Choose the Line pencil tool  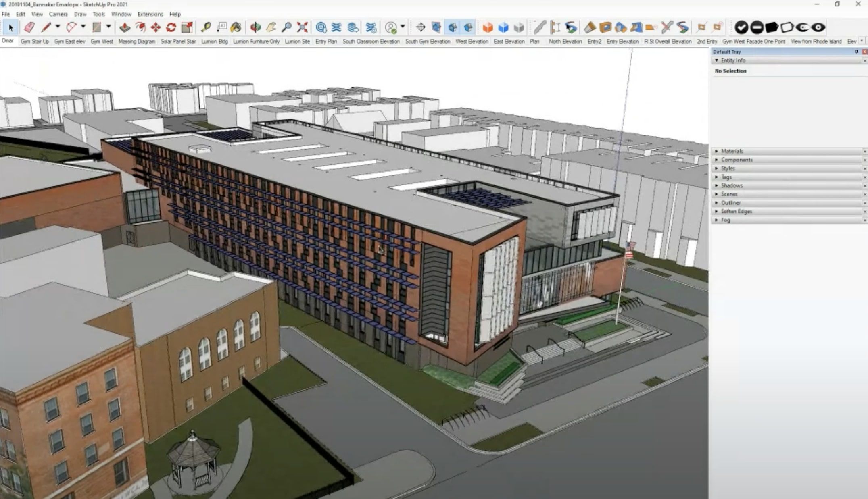[46, 27]
